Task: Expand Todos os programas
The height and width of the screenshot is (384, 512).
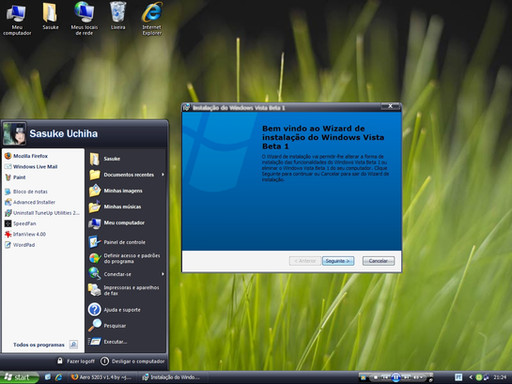Action: [x=45, y=345]
